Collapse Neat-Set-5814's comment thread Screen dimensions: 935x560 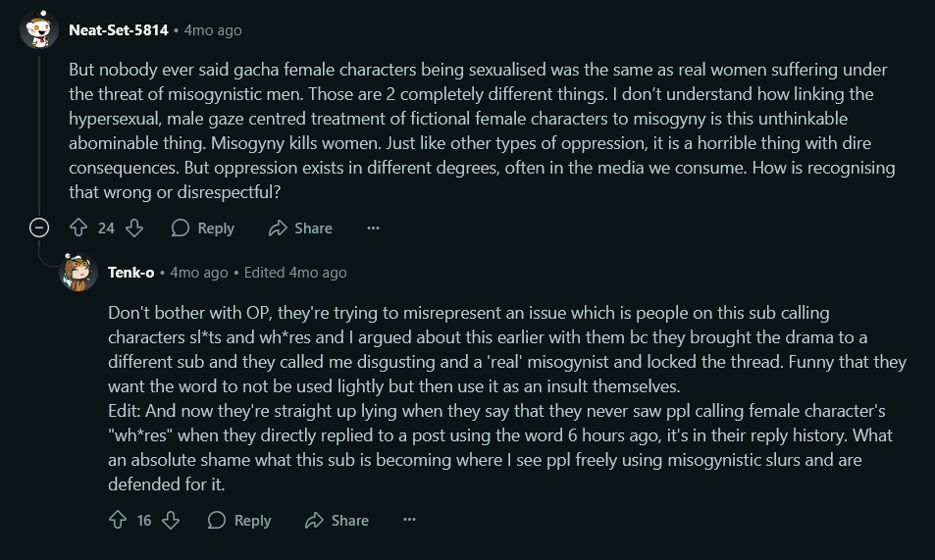(x=39, y=228)
